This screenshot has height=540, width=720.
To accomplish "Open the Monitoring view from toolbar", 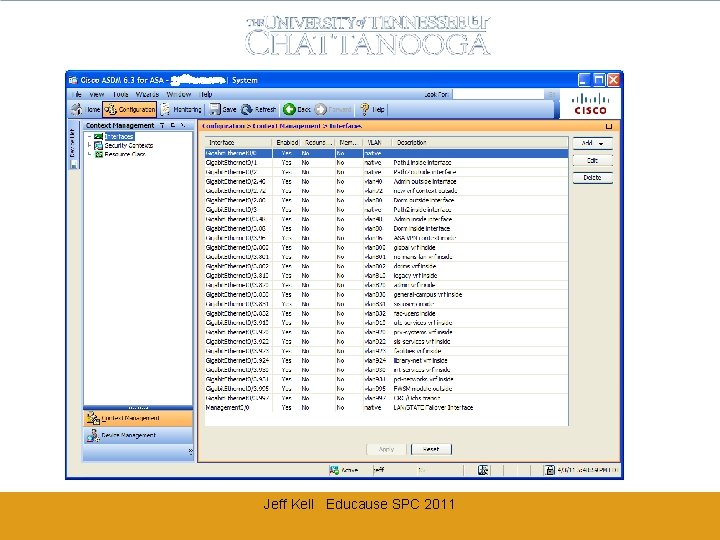I will coord(181,109).
